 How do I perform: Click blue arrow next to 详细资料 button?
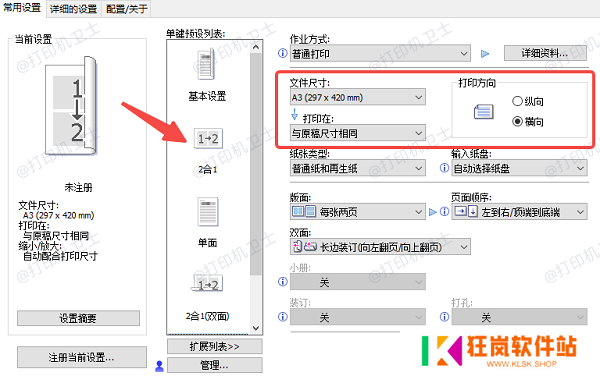(x=485, y=54)
